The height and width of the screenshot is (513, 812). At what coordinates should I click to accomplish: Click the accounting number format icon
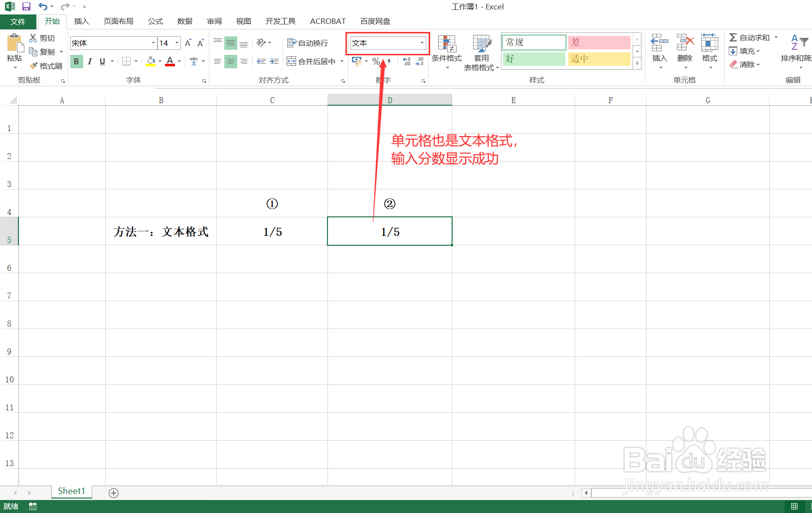pos(356,61)
